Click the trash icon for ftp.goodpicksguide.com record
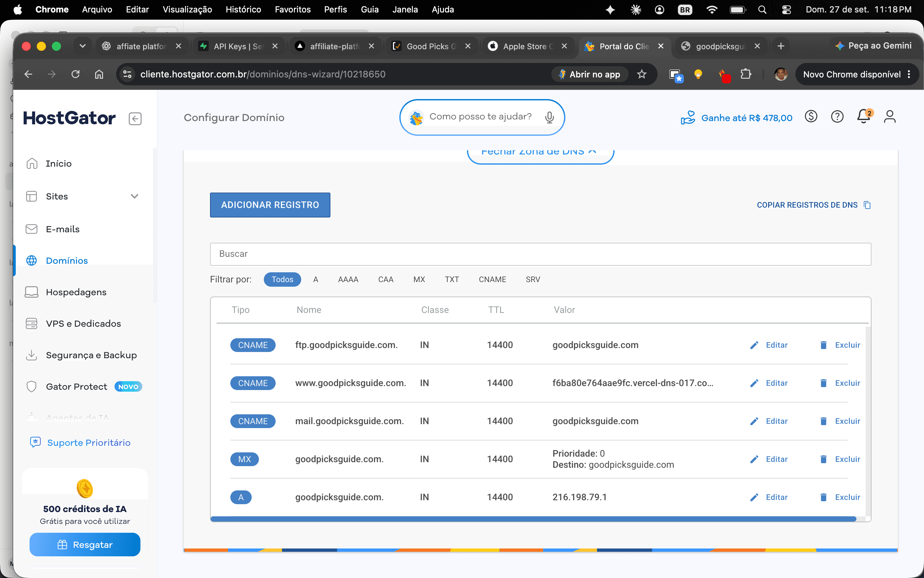This screenshot has width=924, height=578. click(x=824, y=345)
